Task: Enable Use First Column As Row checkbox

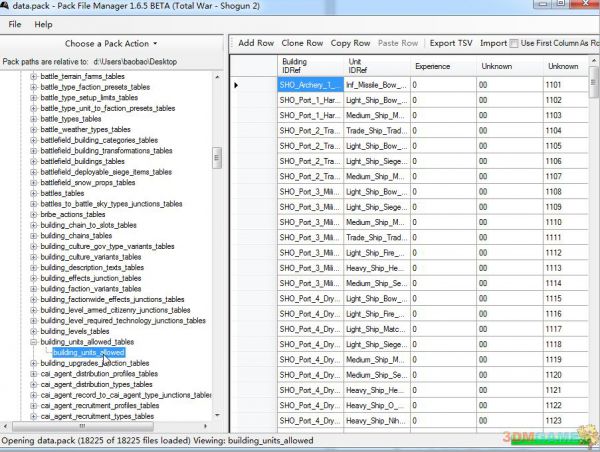Action: pyautogui.click(x=514, y=44)
